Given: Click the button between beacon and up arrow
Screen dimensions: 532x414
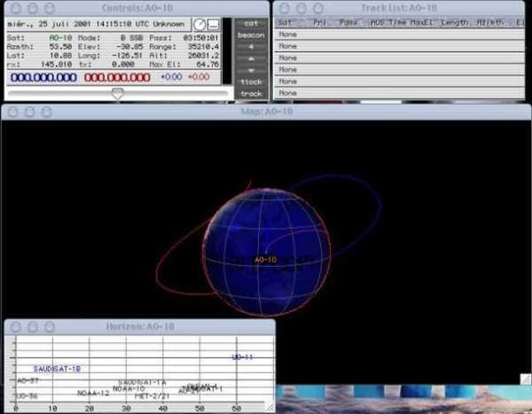Looking at the screenshot, I should [x=251, y=47].
